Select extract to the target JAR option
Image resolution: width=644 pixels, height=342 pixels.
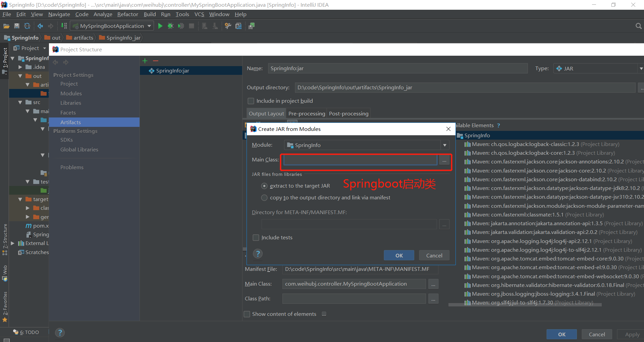tap(264, 186)
